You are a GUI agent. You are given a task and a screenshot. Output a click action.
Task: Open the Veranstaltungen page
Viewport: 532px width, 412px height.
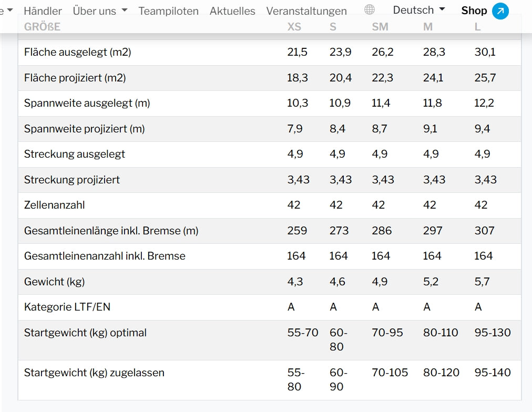tap(306, 11)
